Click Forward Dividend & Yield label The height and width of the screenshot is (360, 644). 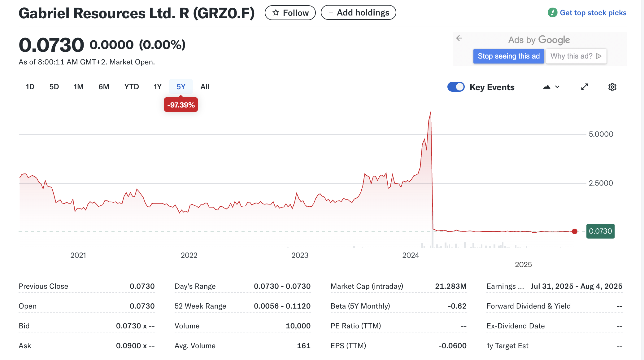(x=529, y=306)
